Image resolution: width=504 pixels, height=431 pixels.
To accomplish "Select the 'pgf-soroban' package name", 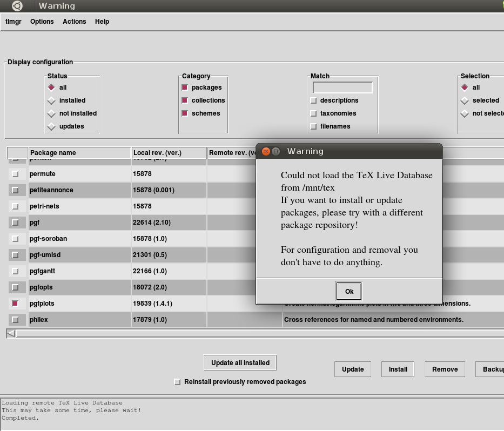I will 48,239.
